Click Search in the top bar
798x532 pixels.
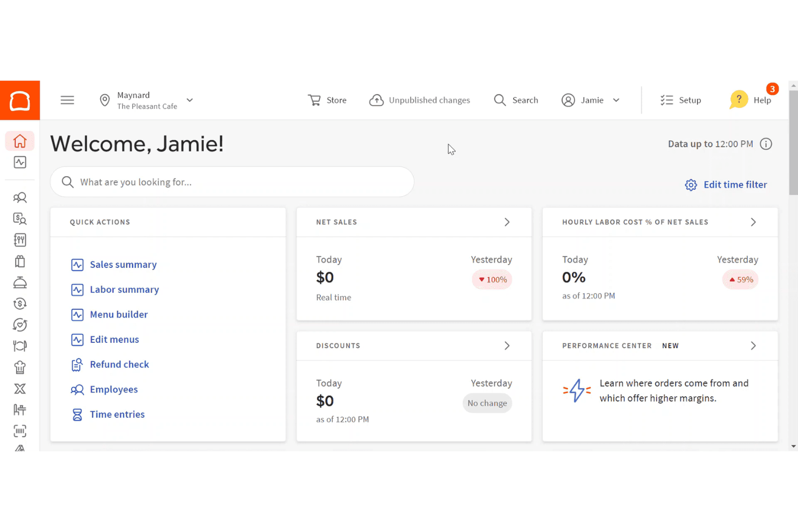pos(516,100)
